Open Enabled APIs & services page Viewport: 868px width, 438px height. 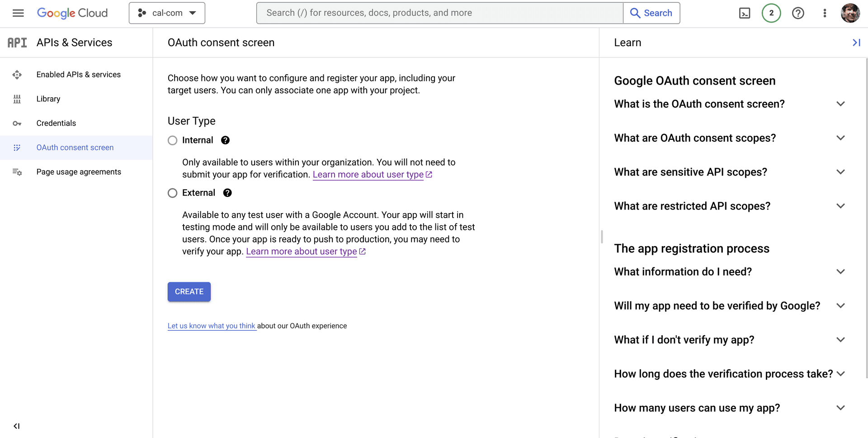click(x=78, y=75)
